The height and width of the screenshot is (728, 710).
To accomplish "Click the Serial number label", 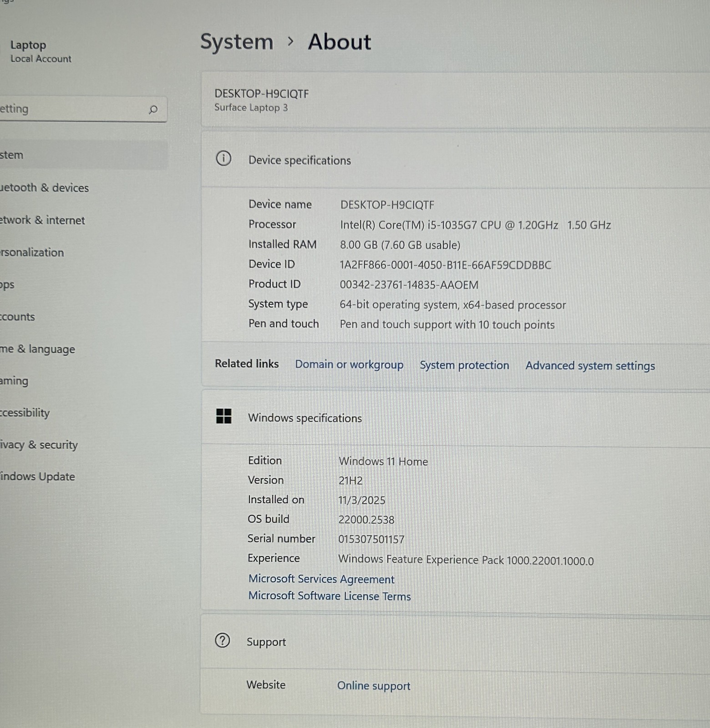I will (281, 539).
